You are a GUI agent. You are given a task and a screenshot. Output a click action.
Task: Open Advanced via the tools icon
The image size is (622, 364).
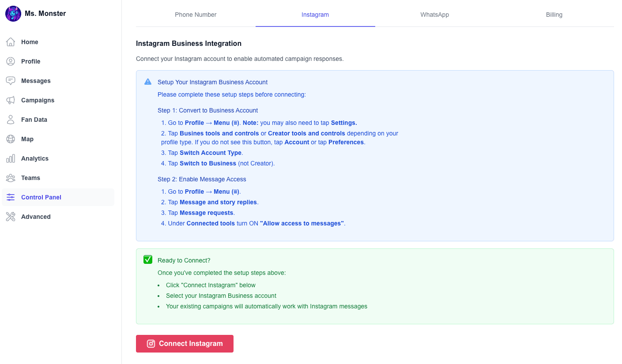[x=11, y=216]
